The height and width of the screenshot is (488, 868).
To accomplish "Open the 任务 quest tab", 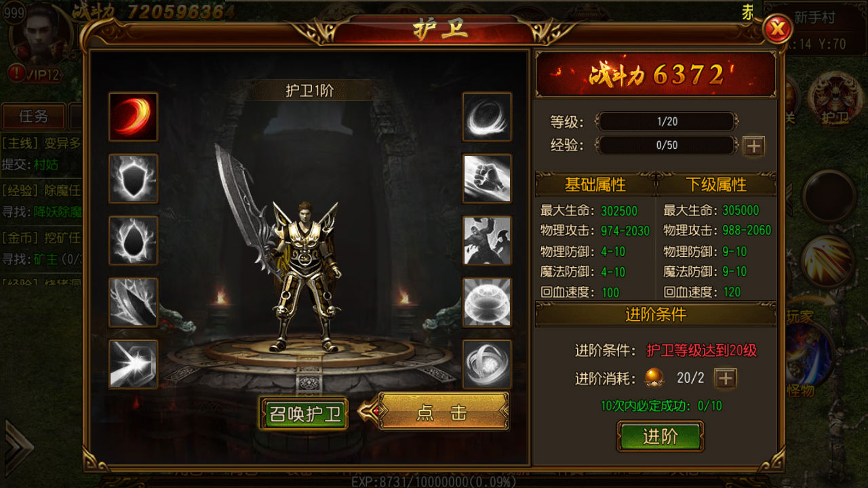I will (33, 117).
